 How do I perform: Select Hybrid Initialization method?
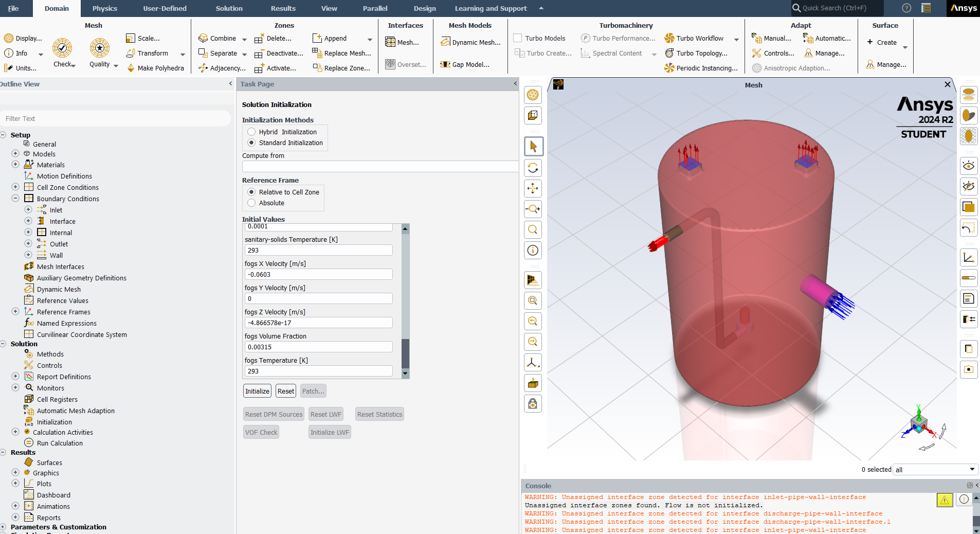click(x=251, y=132)
